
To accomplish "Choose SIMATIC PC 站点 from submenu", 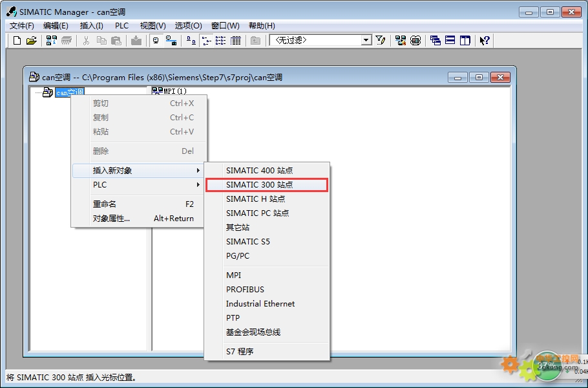I will [267, 213].
